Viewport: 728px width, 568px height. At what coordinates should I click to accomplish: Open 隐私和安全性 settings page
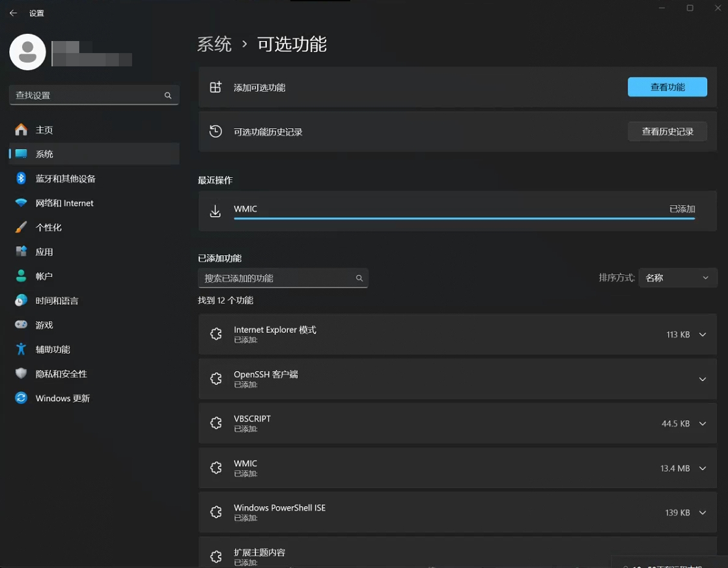point(94,373)
